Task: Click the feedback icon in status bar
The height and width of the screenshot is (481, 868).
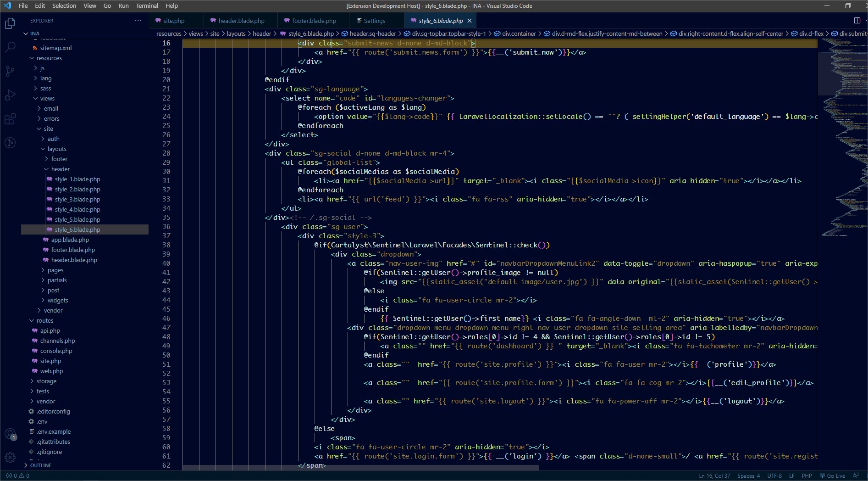Action: click(855, 475)
